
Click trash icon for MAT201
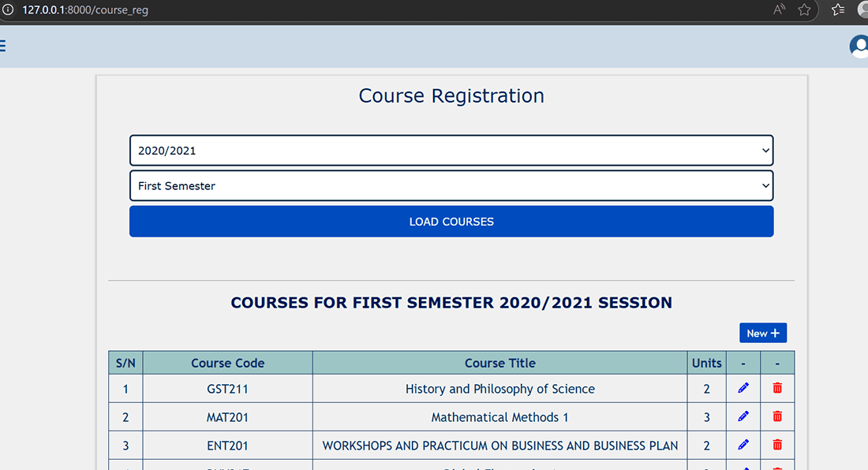pyautogui.click(x=777, y=416)
